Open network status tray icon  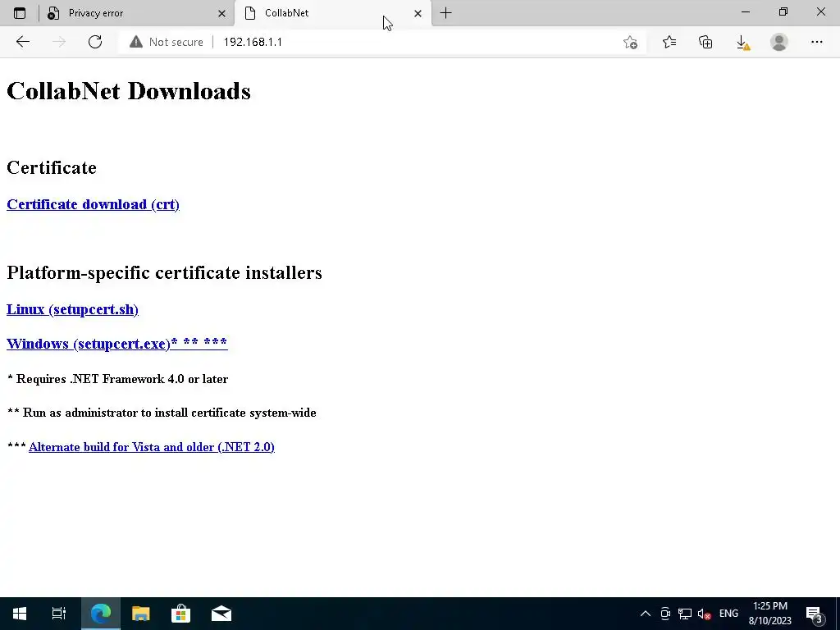[x=685, y=614]
